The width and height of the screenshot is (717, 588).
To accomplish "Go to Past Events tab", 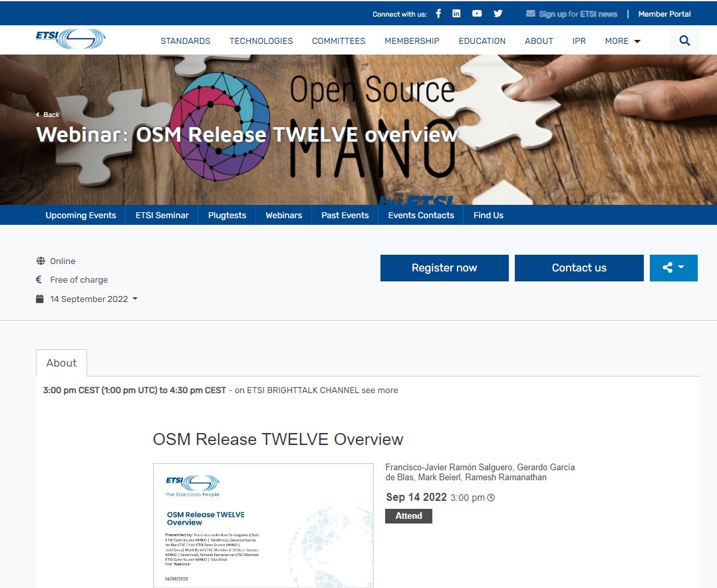I will [x=345, y=215].
